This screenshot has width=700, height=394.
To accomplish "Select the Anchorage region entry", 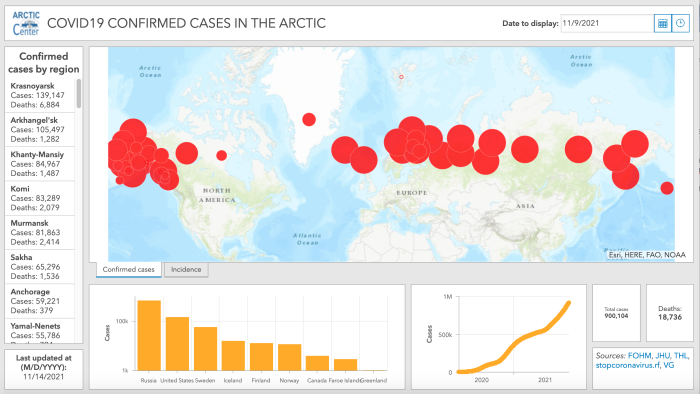I will [40, 301].
